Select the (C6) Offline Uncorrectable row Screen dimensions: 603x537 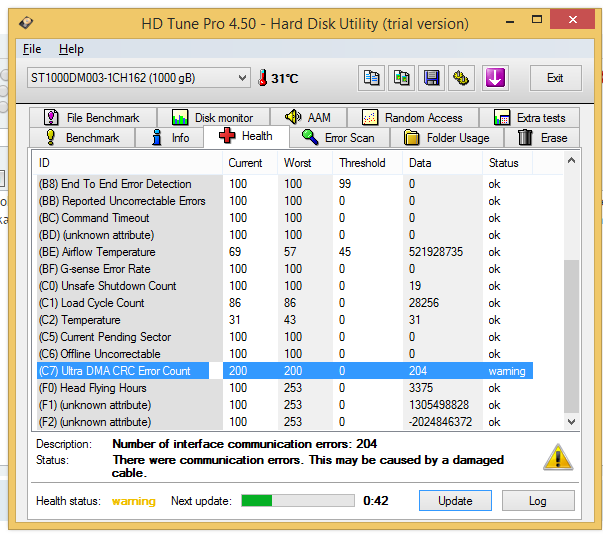pos(285,354)
